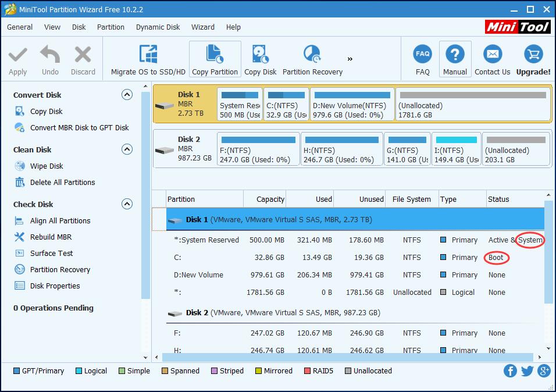Screen dimensions: 556x392
Task: Collapse the Check Disk section
Action: click(127, 204)
